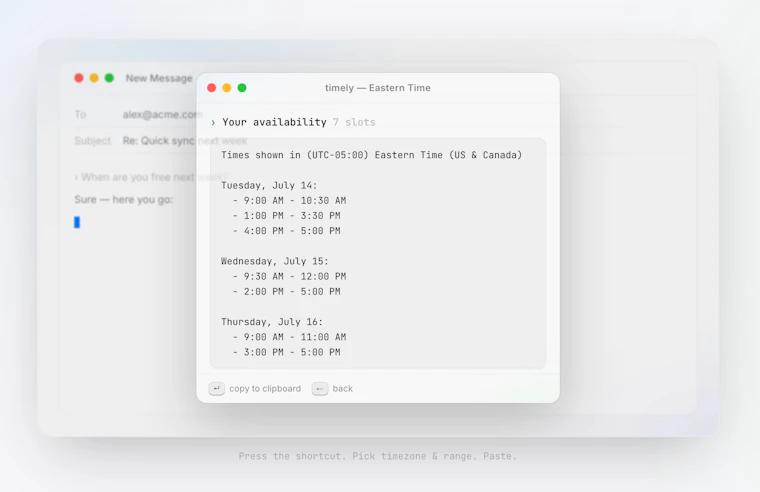
Task: Minimize the New Message window
Action: pyautogui.click(x=94, y=78)
